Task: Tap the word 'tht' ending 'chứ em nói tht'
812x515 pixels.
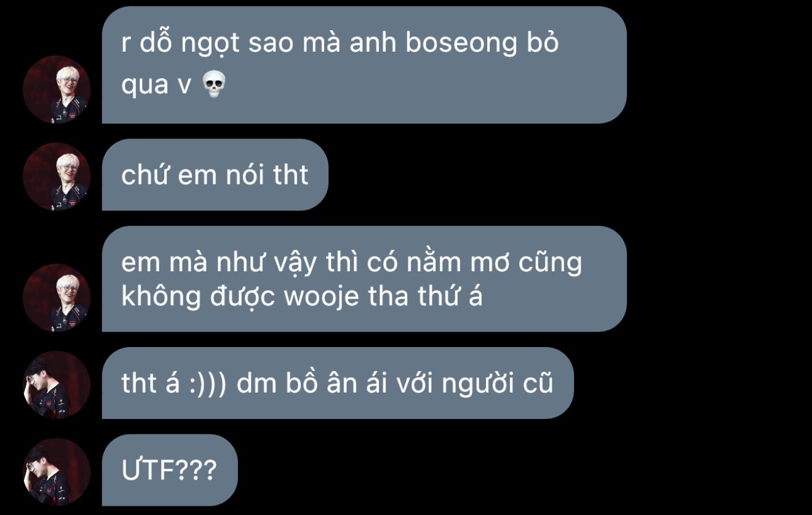Action: click(x=291, y=175)
